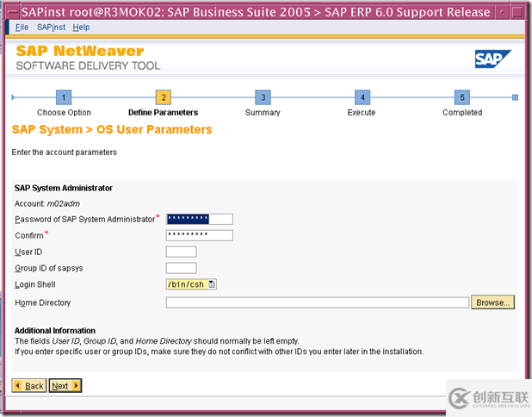
Task: Maximize the SAPinst window
Action: 517,13
